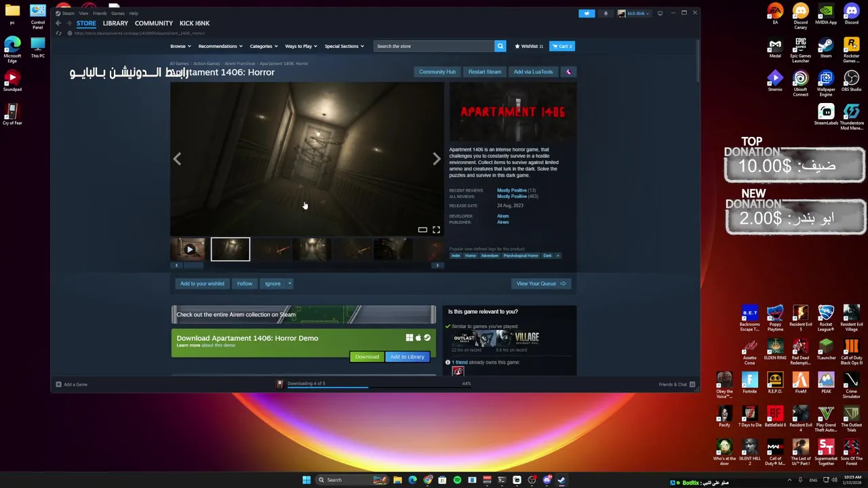Expand the Recommendations dropdown
Image resolution: width=868 pixels, height=488 pixels.
220,46
